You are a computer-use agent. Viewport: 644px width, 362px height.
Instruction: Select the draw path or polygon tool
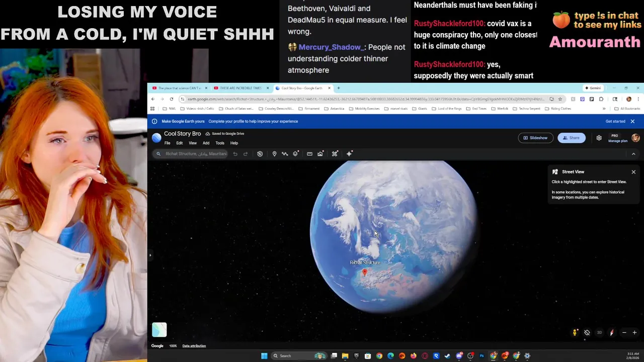[285, 154]
